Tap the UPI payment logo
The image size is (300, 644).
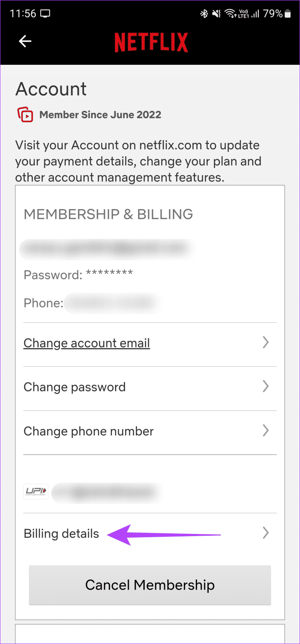36,491
